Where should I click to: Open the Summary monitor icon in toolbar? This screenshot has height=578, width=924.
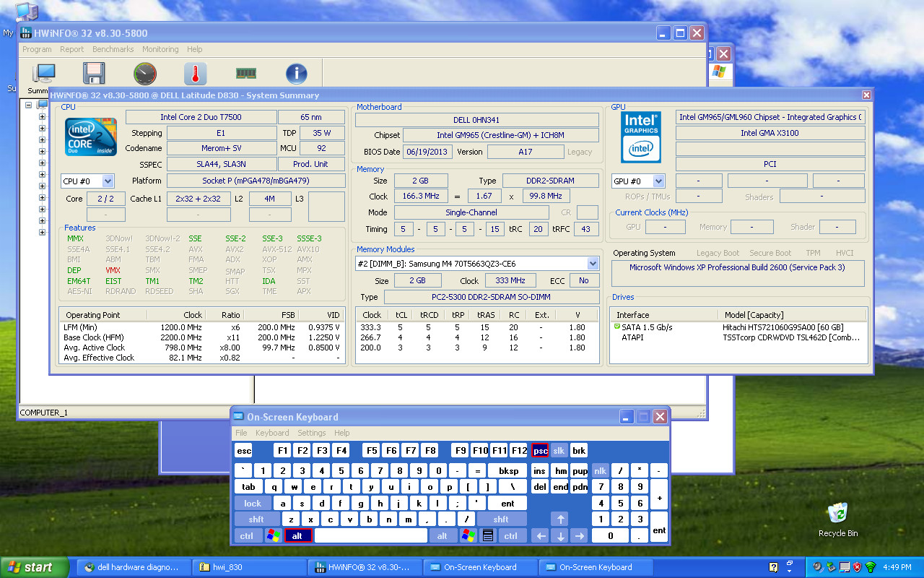coord(45,74)
